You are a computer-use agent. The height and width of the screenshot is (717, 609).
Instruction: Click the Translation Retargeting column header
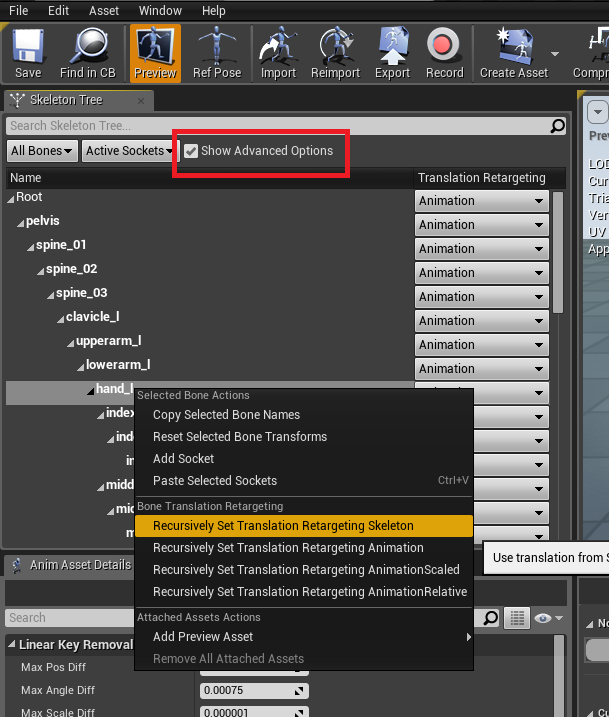coord(489,178)
